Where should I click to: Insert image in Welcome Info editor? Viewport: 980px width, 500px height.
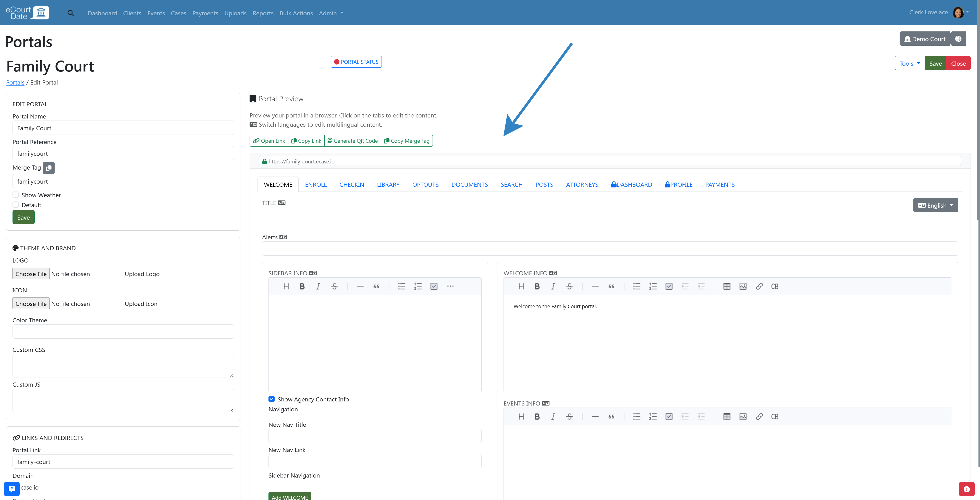(x=743, y=286)
